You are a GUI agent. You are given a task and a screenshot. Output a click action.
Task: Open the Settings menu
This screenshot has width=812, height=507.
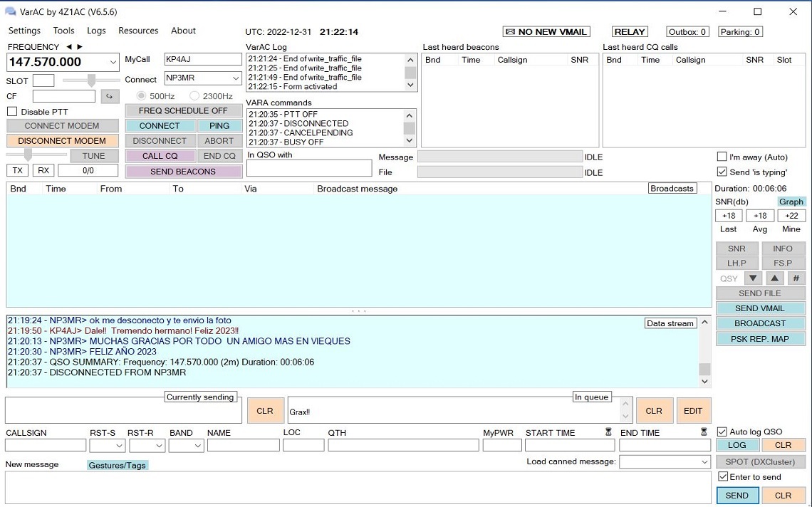24,31
